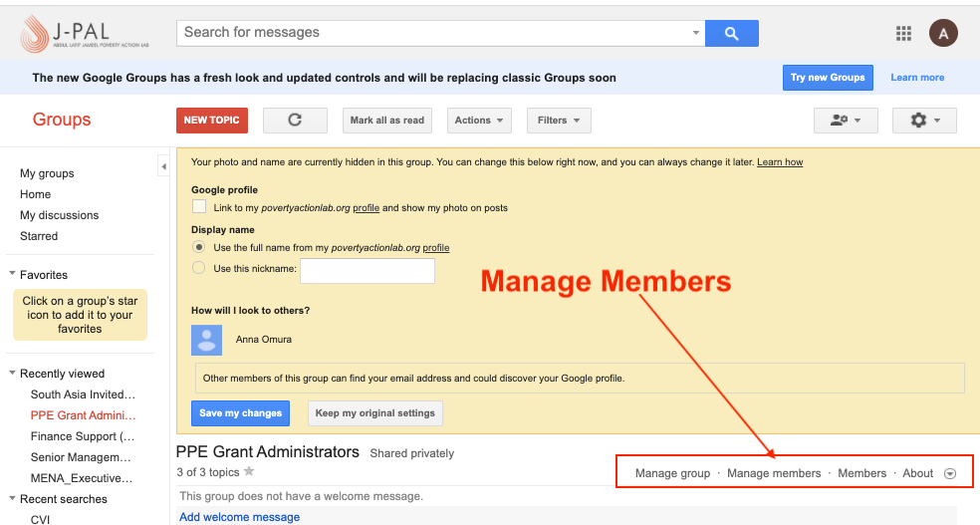The image size is (980, 525).
Task: Click the refresh icon button
Action: click(295, 120)
